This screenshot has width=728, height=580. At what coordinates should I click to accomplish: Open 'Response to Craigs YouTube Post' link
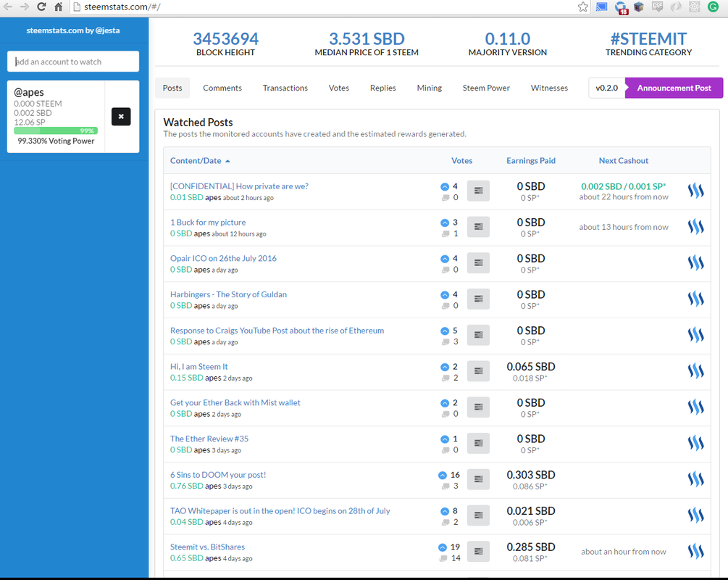[x=277, y=331]
